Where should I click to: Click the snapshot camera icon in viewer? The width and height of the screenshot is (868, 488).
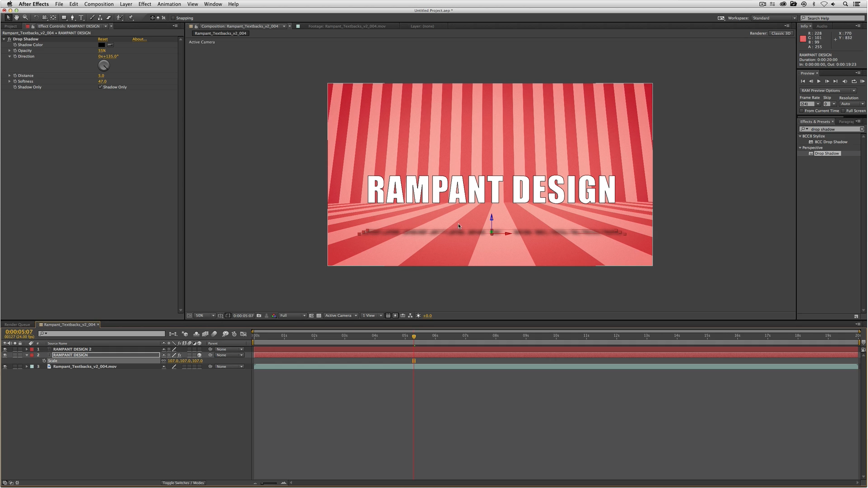[259, 316]
